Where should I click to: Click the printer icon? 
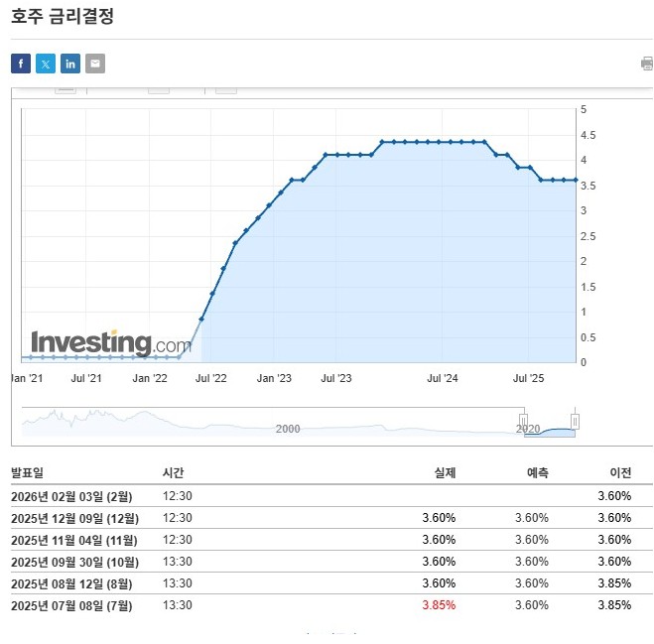click(x=646, y=64)
